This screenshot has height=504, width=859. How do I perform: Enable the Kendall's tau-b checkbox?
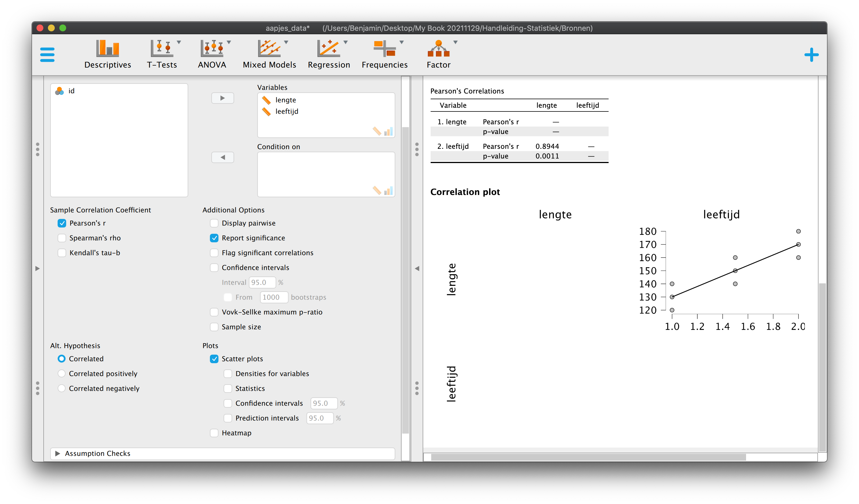tap(62, 253)
